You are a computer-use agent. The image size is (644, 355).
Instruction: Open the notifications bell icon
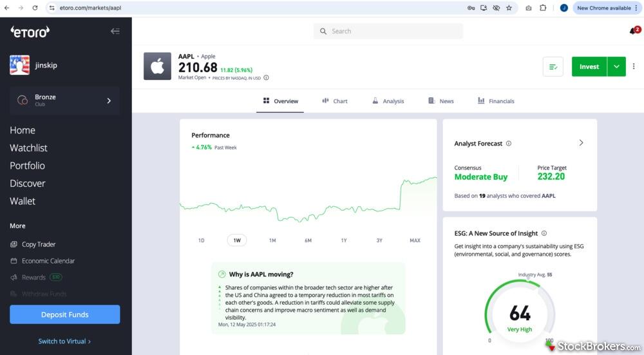tap(633, 31)
